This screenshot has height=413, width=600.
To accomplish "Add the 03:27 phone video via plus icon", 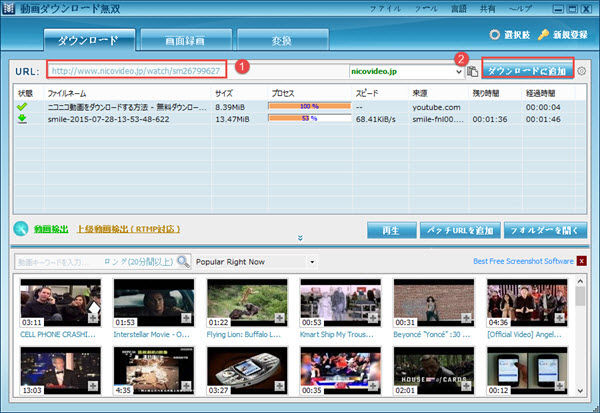I will pos(279,386).
